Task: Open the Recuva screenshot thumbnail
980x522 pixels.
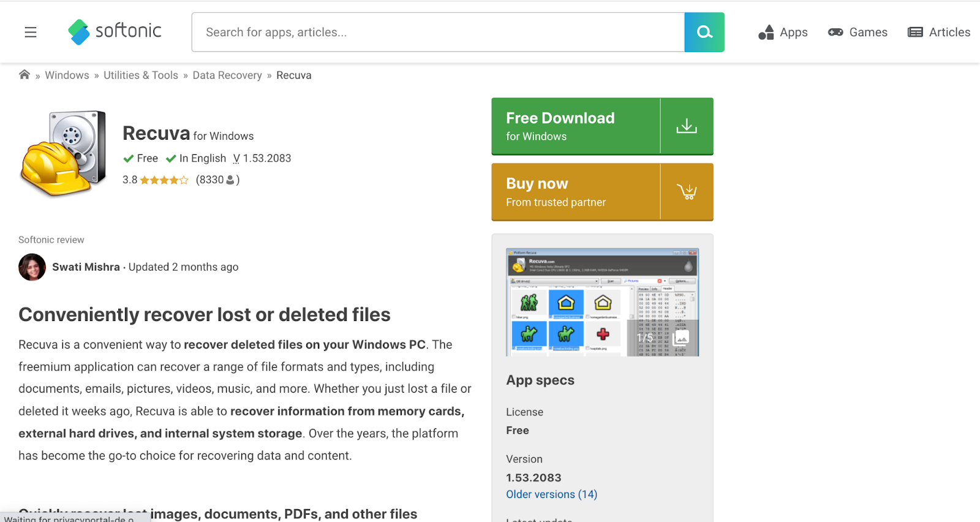Action: point(602,302)
